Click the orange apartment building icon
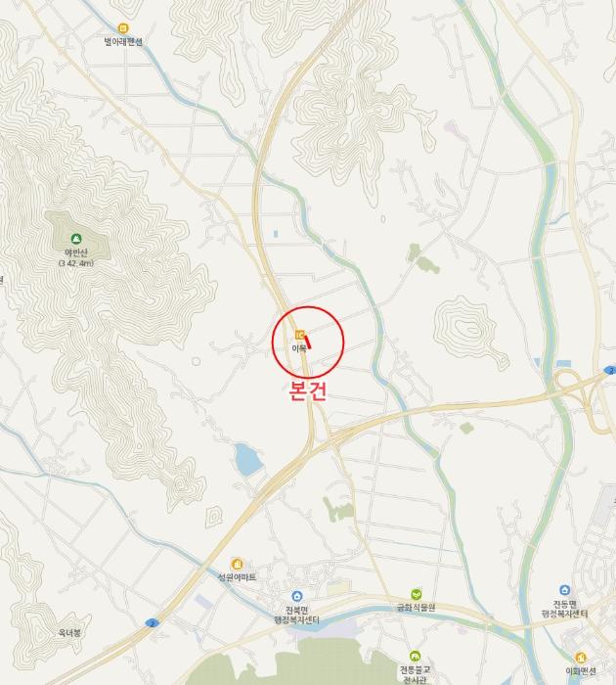Viewport: 616px width, 685px height. [237, 564]
